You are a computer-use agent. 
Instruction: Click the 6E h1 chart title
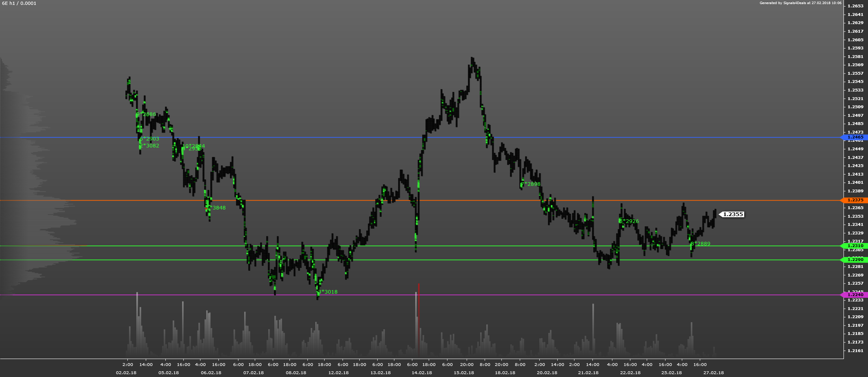pyautogui.click(x=19, y=3)
